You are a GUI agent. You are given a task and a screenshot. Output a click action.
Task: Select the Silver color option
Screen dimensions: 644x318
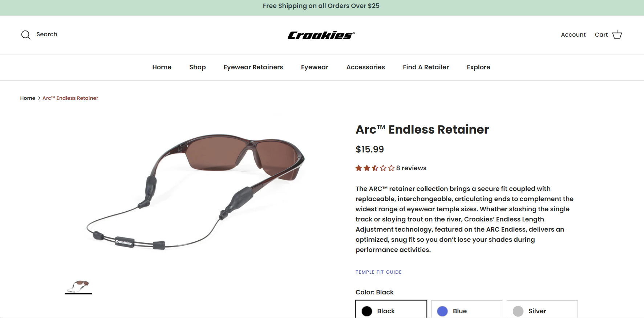pos(542,311)
